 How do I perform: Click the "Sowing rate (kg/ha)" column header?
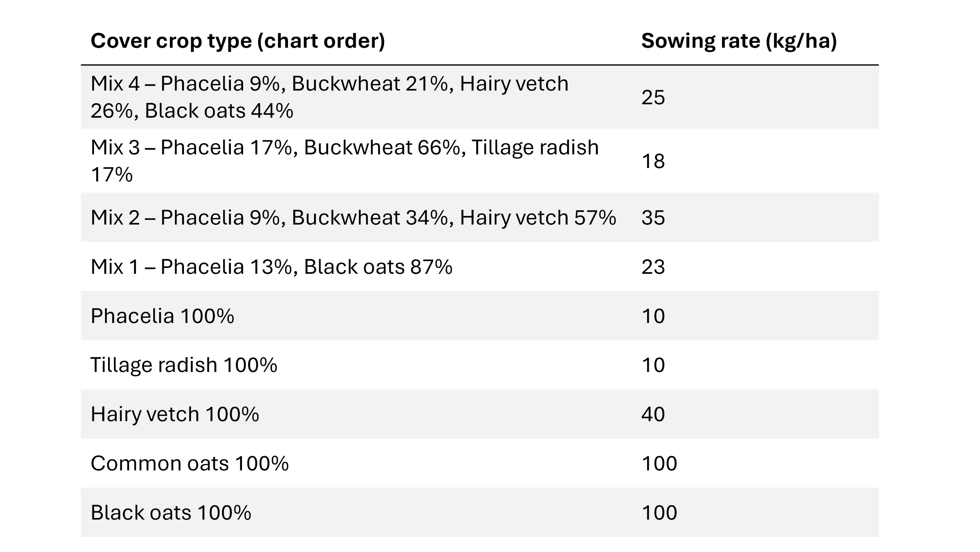(739, 41)
